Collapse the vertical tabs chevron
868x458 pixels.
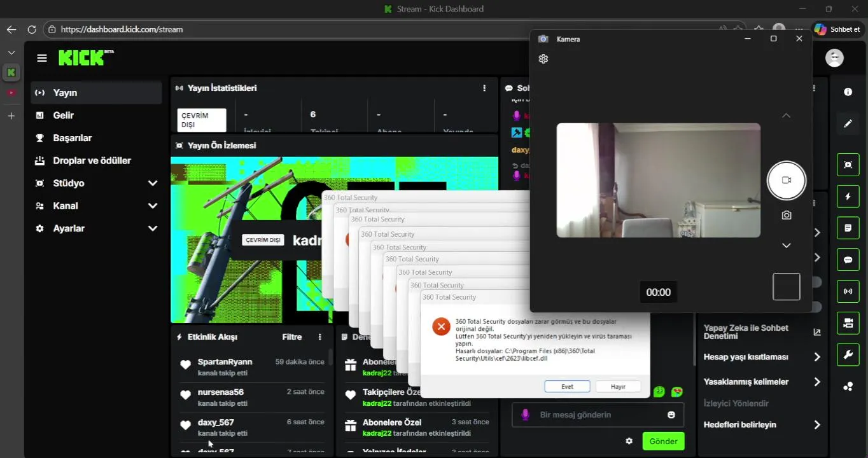click(11, 52)
